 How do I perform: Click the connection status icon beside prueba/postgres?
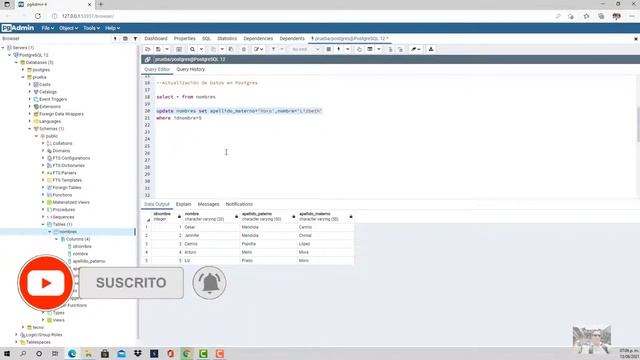[148, 60]
